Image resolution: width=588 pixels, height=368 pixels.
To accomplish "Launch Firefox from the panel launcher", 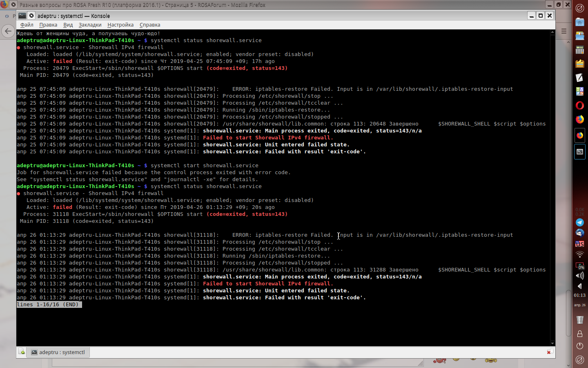I will 580,119.
